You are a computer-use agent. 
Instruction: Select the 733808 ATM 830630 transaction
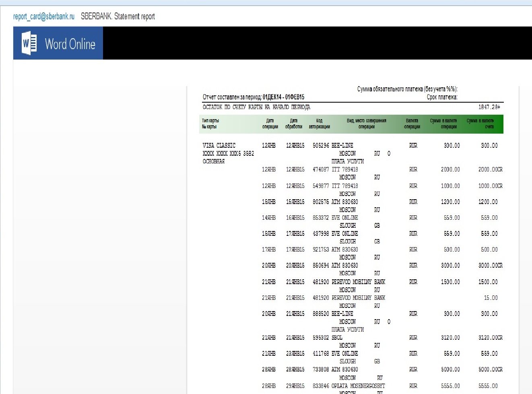(x=335, y=369)
